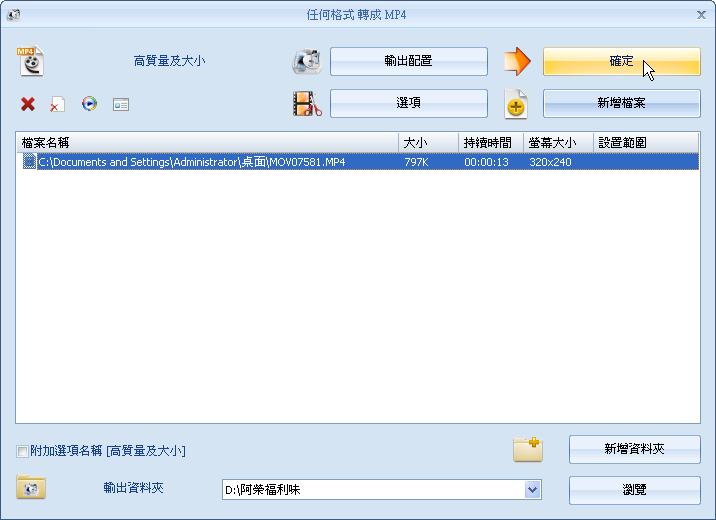The height and width of the screenshot is (520, 716).
Task: Click the 瀏覽 button
Action: point(634,490)
